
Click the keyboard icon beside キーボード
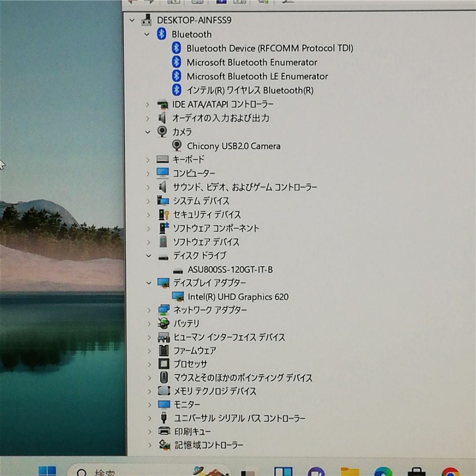point(162,159)
